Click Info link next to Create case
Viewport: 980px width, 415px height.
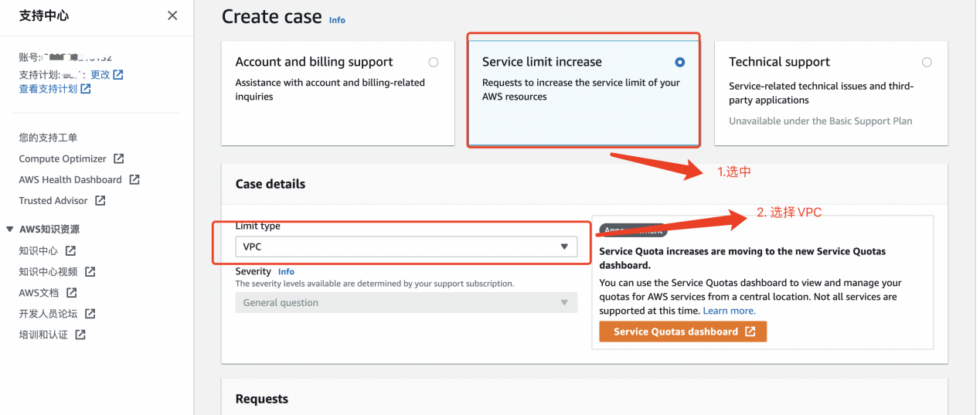click(337, 20)
